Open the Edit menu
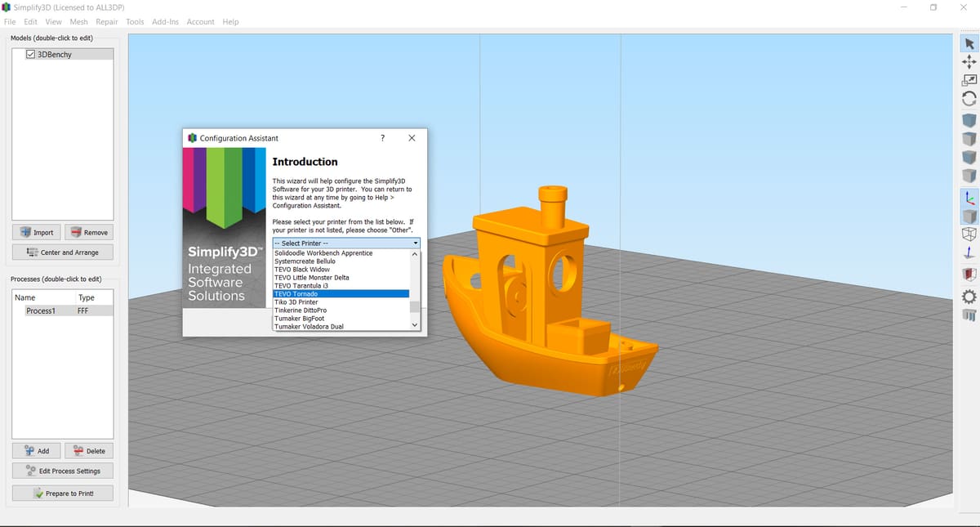Screen dimensions: 980x527 coord(30,21)
